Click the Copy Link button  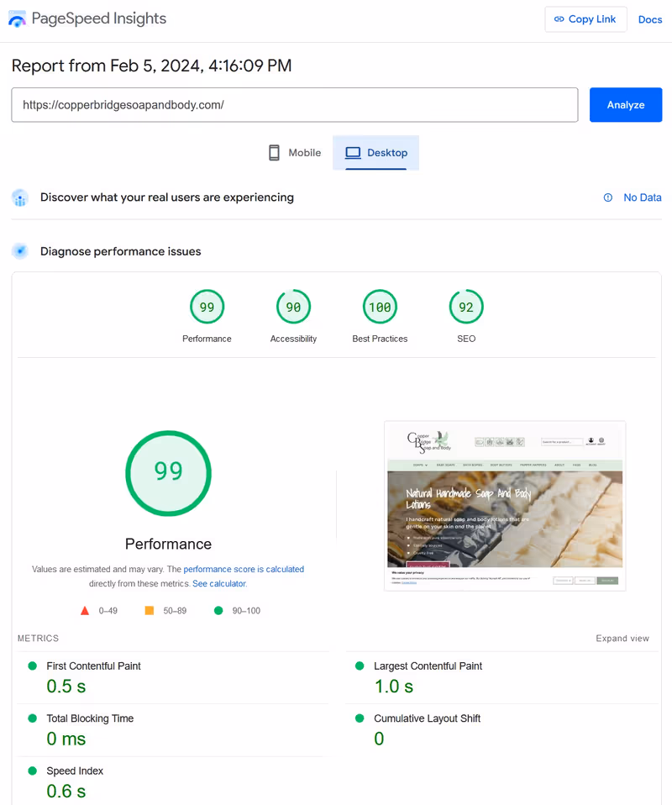coord(585,19)
